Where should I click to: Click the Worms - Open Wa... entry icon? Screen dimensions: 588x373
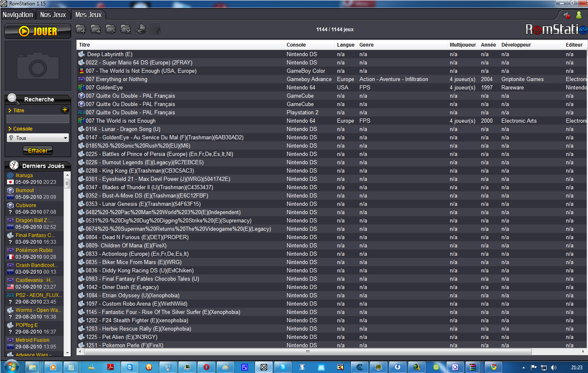coord(10,310)
